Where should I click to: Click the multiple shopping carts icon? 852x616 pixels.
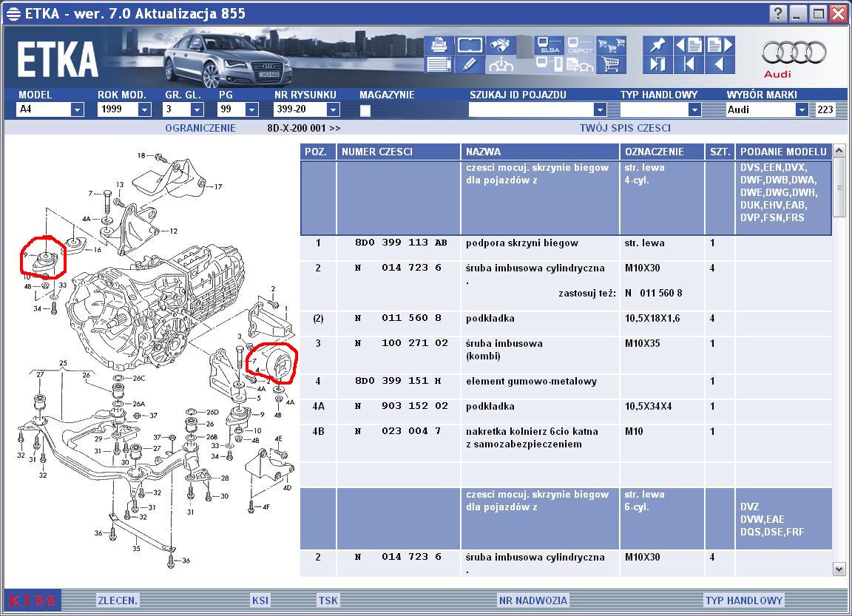click(x=612, y=45)
